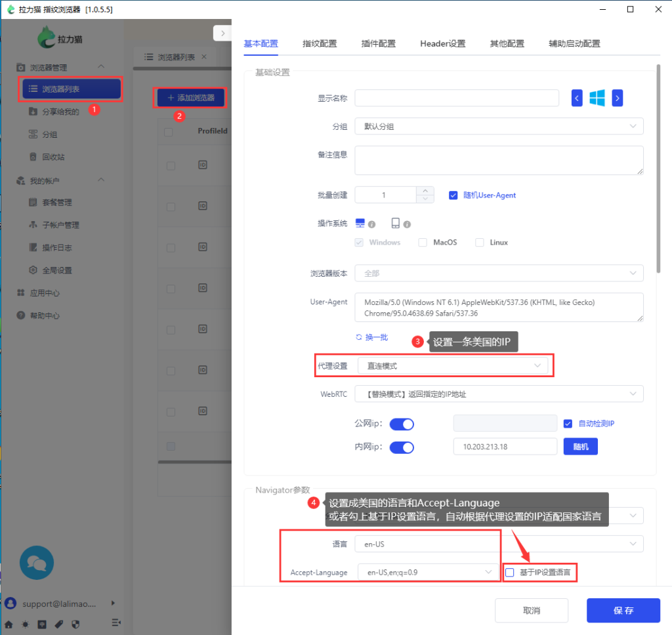Screen dimensions: 672x635
Task: Close the 浏览器列表 tab
Action: (x=204, y=56)
